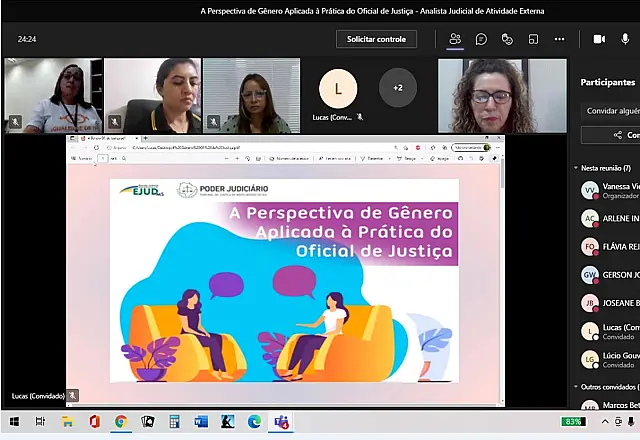Screen dimensions: 640x440
Task: Select participant Vanessa, the Organizador
Action: [x=610, y=191]
